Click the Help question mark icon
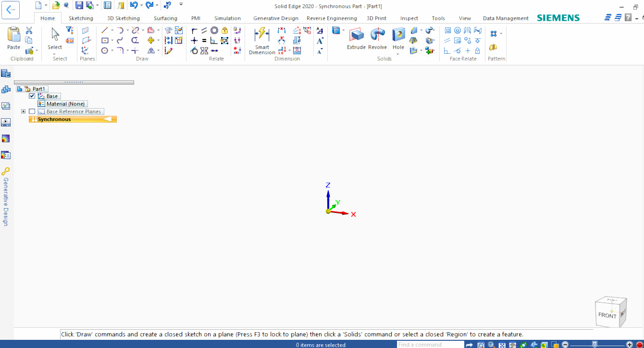Screen dimensions: 644x348 pyautogui.click(x=628, y=17)
